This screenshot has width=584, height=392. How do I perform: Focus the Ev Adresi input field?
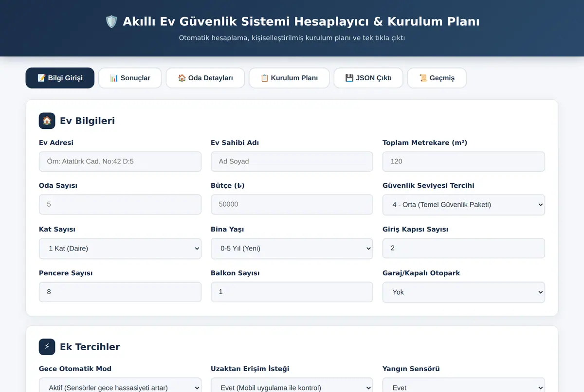(x=120, y=161)
